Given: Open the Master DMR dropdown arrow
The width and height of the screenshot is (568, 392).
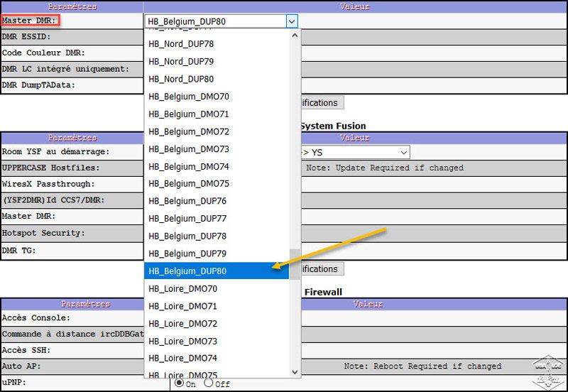Looking at the screenshot, I should 292,21.
